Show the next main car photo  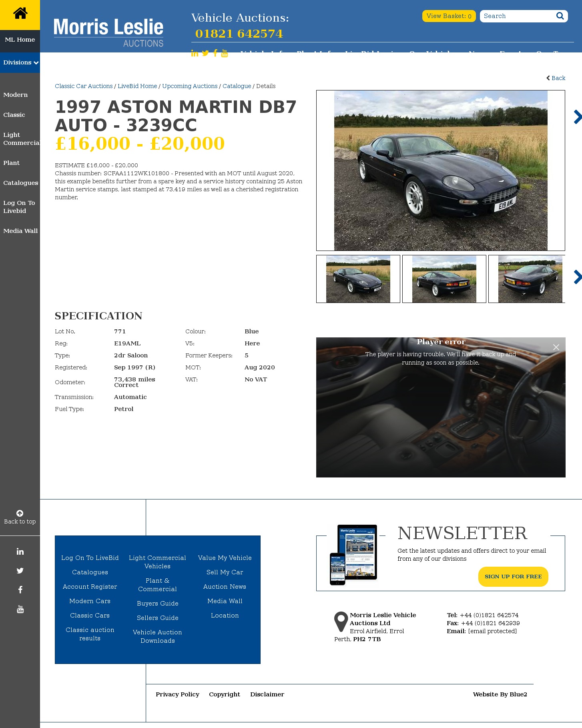click(x=577, y=117)
